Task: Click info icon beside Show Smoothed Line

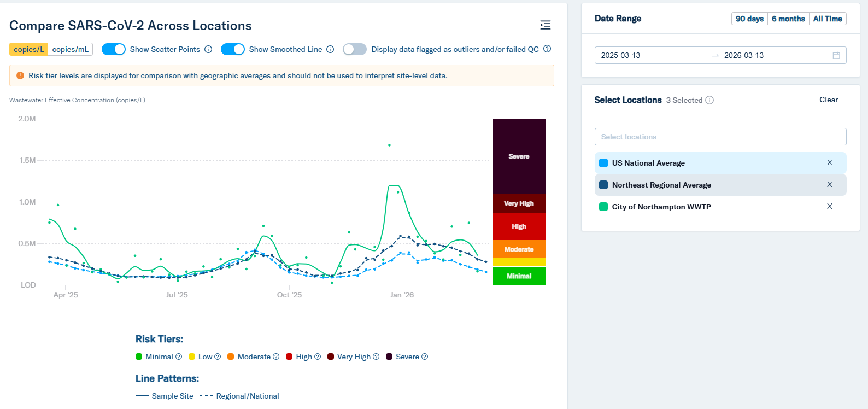Action: click(x=330, y=49)
